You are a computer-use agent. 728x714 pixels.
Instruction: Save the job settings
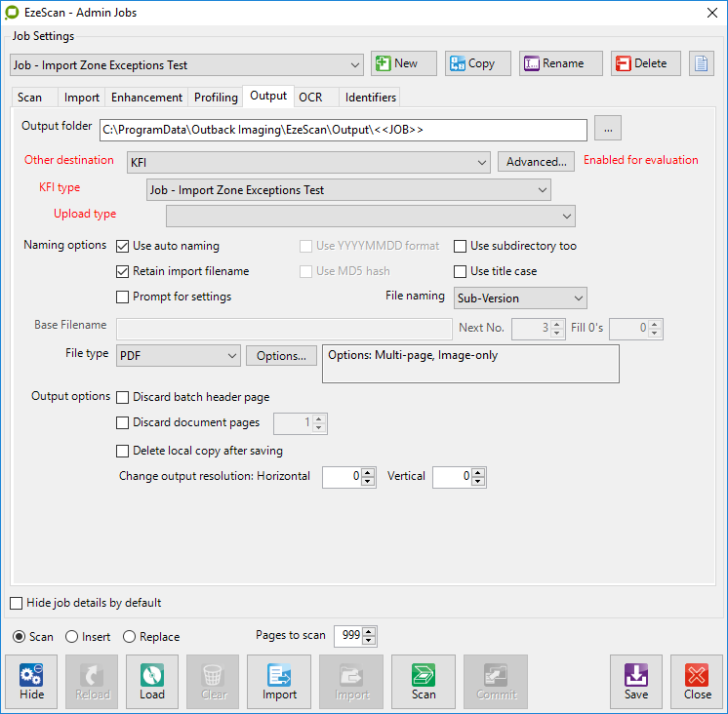636,681
